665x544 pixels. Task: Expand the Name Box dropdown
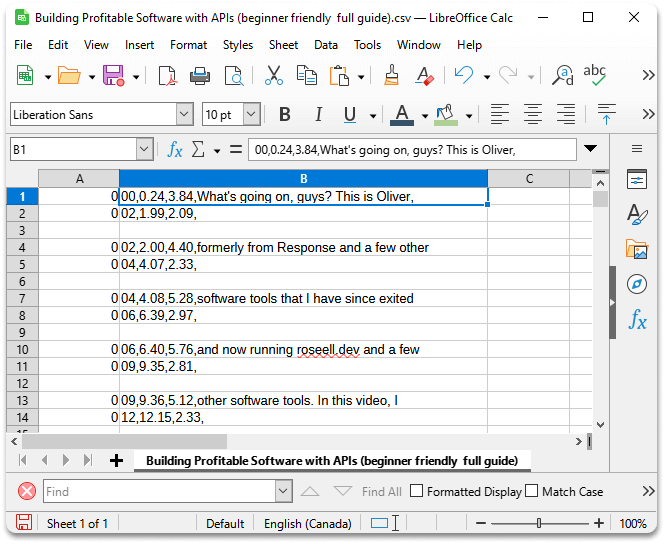coord(145,150)
